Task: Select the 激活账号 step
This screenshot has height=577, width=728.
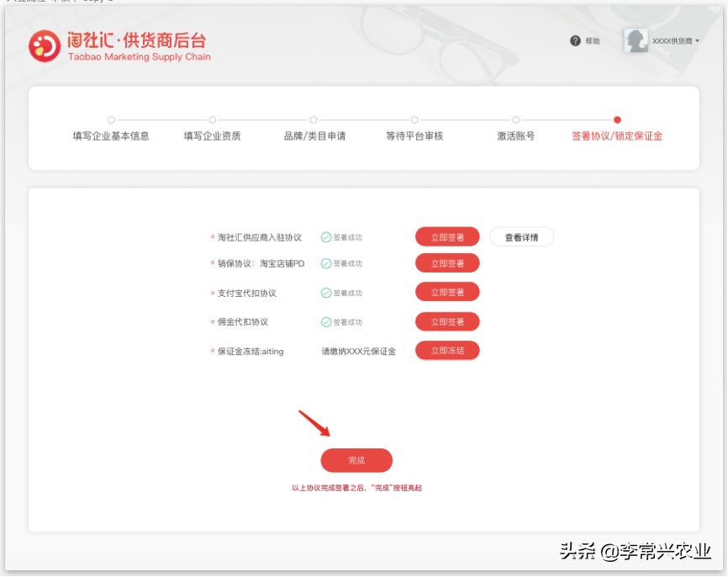Action: (516, 135)
